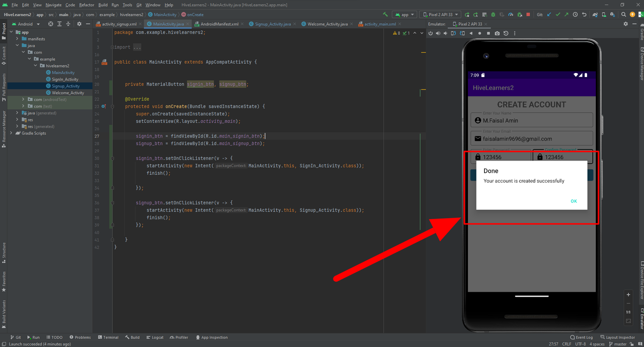Image resolution: width=644 pixels, height=347 pixels.
Task: Click the UTF-8 encoding indicator
Action: [580, 344]
